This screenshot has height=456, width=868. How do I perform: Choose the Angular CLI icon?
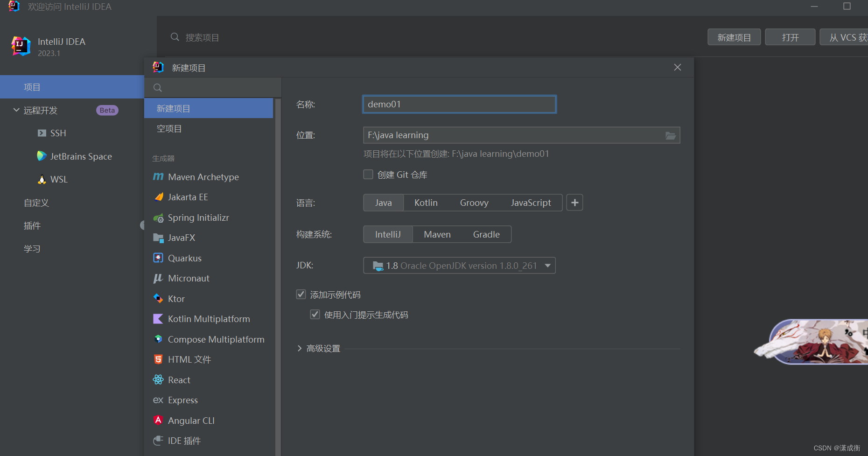[x=159, y=420]
